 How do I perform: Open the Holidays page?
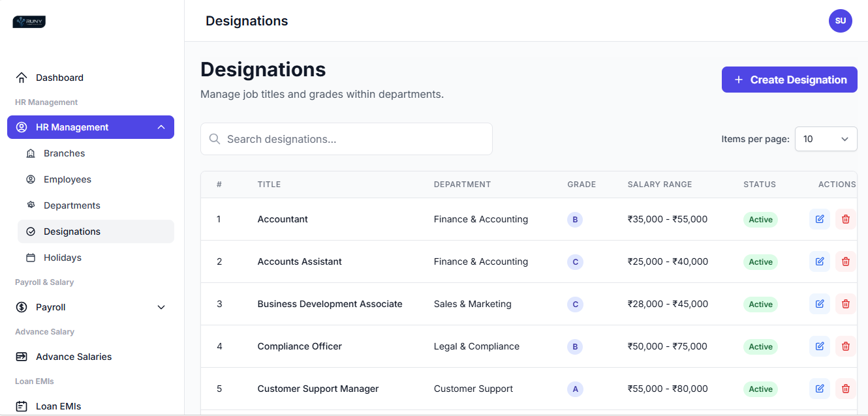click(96, 258)
